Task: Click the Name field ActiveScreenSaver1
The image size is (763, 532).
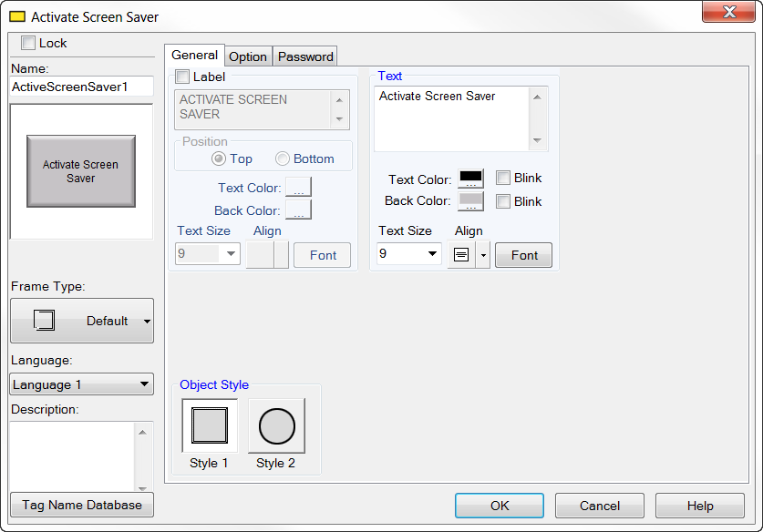Action: [82, 87]
